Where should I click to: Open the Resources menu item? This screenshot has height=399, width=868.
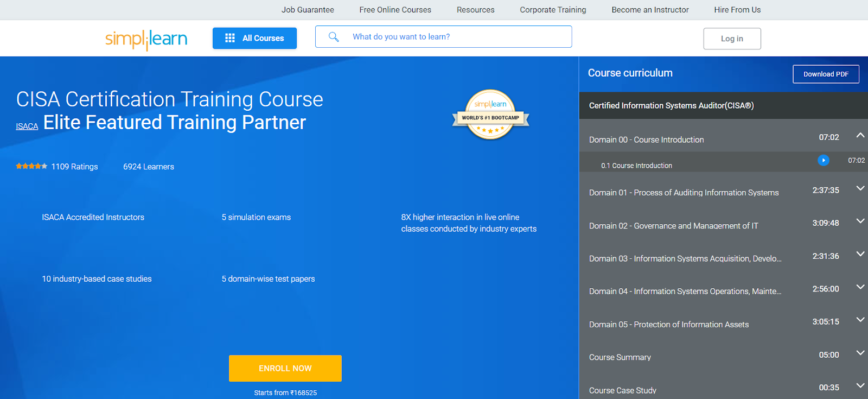(475, 10)
